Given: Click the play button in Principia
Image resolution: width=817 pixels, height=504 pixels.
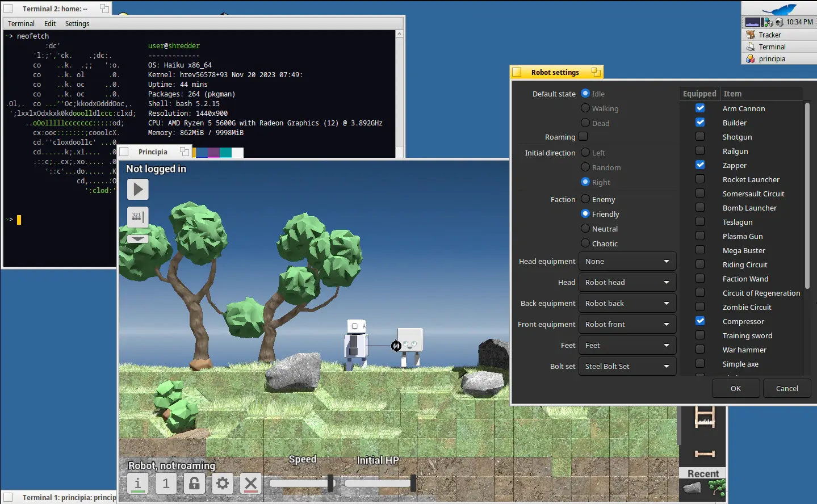Looking at the screenshot, I should coord(138,190).
